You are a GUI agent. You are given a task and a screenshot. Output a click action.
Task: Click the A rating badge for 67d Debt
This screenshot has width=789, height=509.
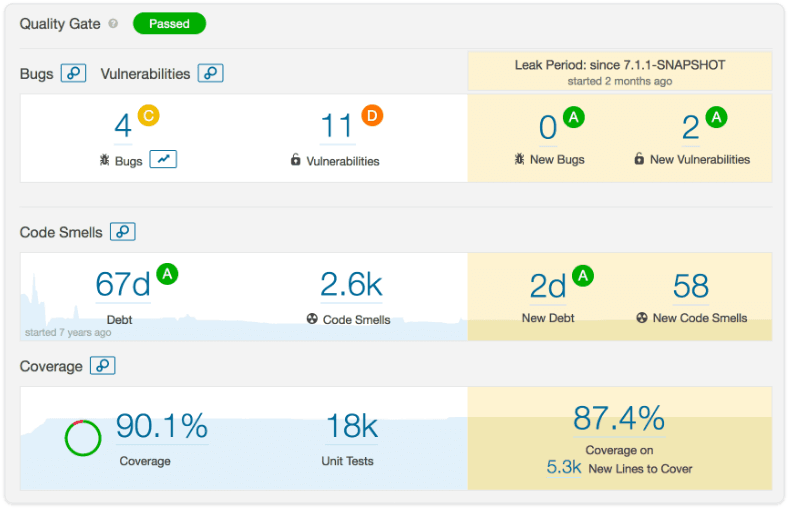click(167, 274)
